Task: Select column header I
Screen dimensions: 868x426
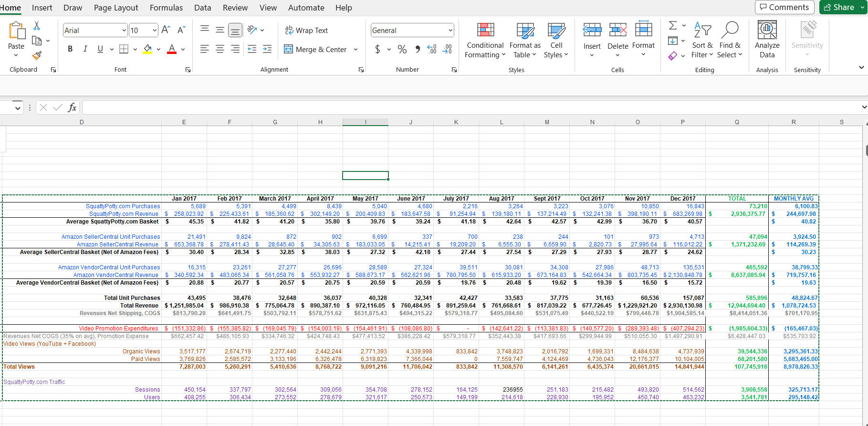Action: coord(366,122)
